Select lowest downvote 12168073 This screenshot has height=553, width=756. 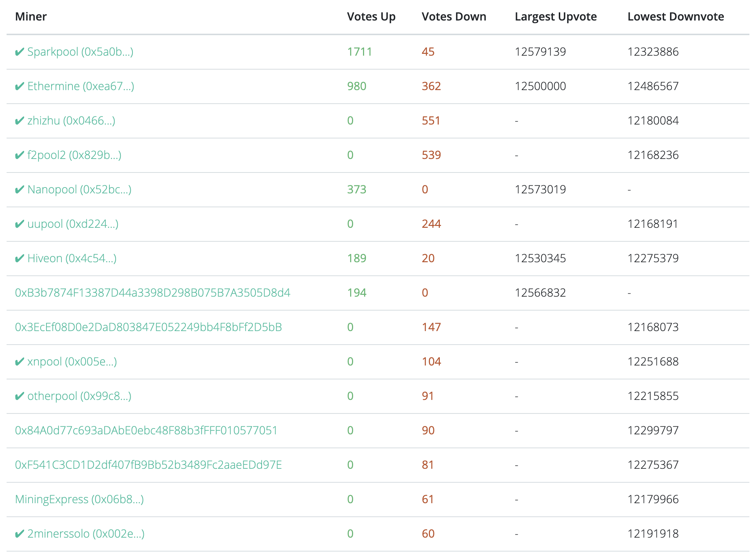click(653, 327)
